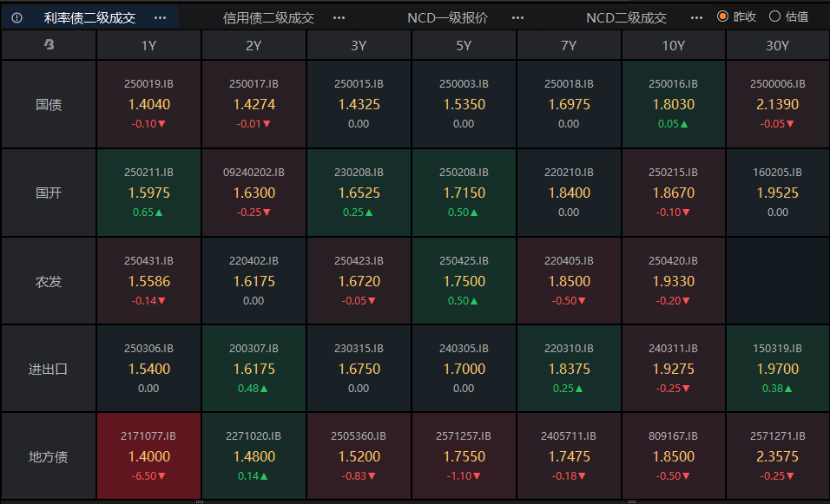830x504 pixels.
Task: Open bond 250425.IB cell
Action: pos(464,281)
